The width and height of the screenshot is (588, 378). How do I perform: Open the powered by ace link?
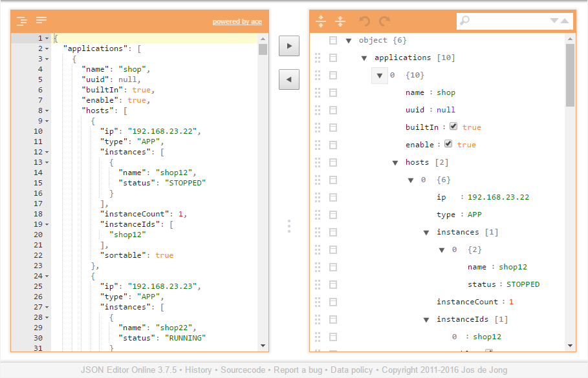click(237, 22)
